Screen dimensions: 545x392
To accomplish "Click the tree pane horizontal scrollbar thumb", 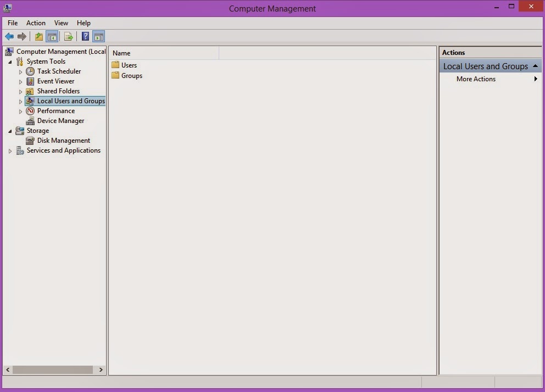I will pos(53,370).
